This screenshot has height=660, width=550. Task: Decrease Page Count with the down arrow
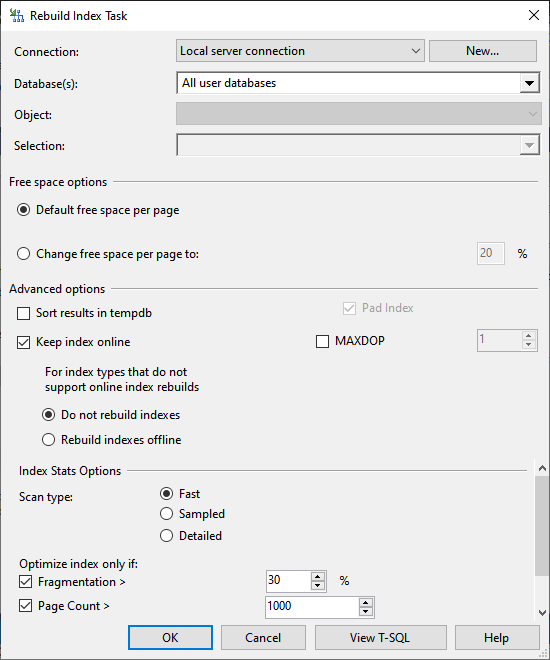[x=366, y=612]
